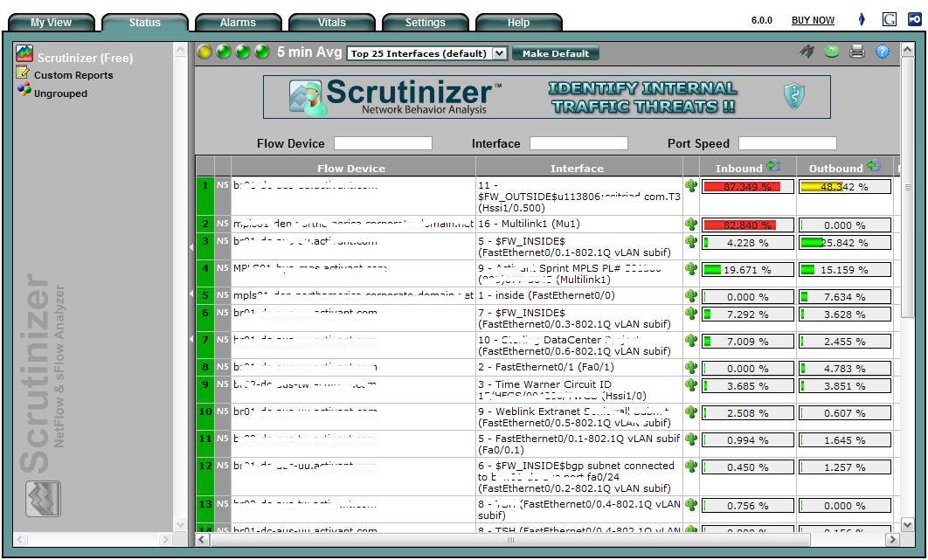928x560 pixels.
Task: Expand the Ungrouped tree item
Action: tap(24, 93)
